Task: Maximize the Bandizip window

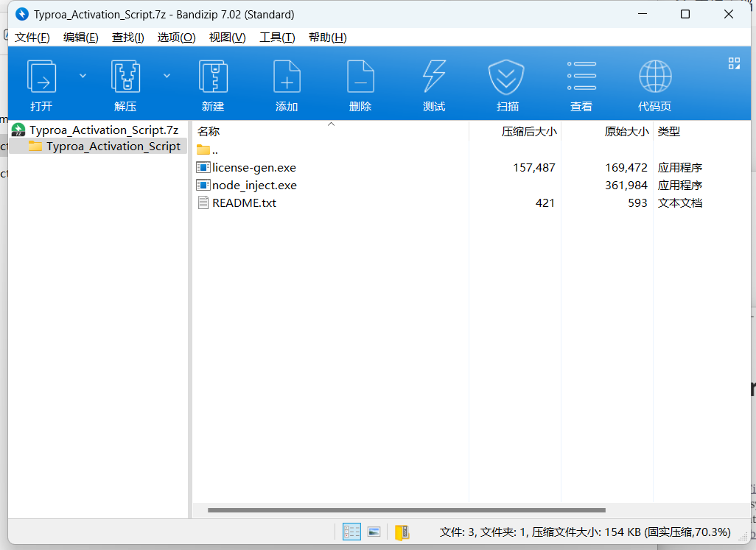Action: pos(685,14)
